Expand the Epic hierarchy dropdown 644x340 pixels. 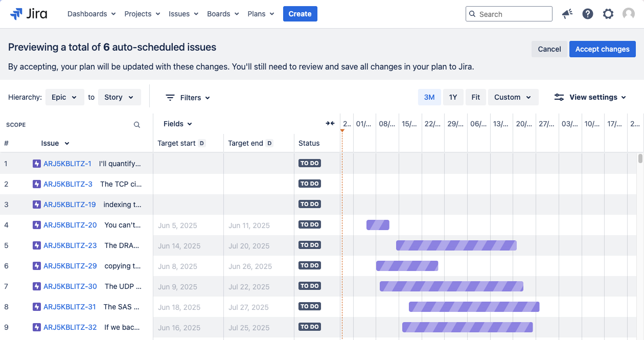(64, 97)
